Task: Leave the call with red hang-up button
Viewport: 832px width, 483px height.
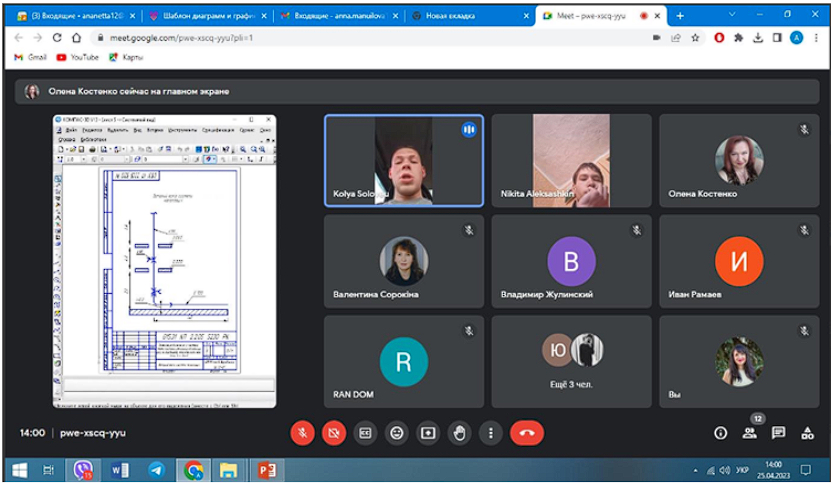Action: tap(526, 432)
